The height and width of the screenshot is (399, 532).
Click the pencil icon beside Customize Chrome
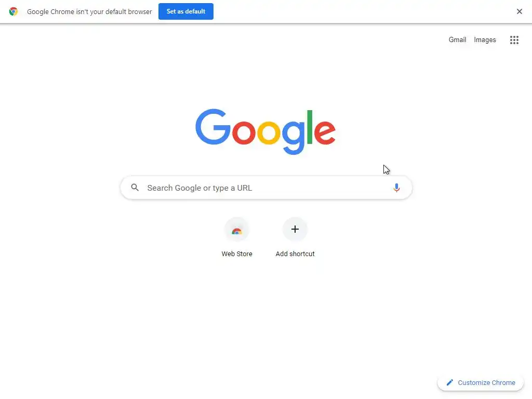coord(449,382)
